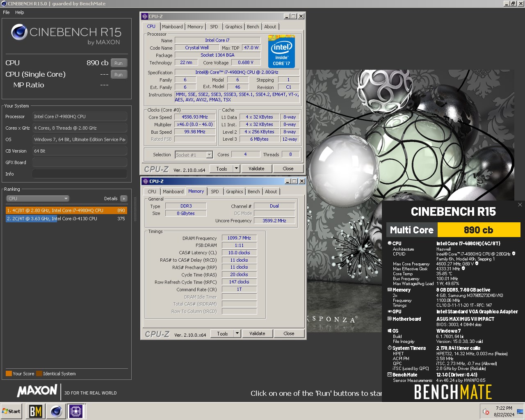This screenshot has height=420, width=525.
Task: Open the ranking CPU category dropdown
Action: point(38,199)
